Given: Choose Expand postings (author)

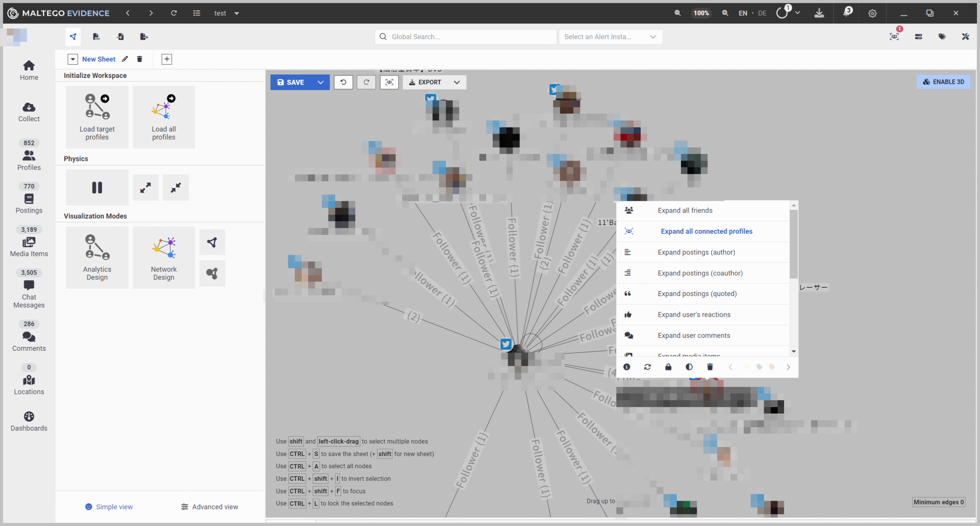Looking at the screenshot, I should click(x=703, y=252).
